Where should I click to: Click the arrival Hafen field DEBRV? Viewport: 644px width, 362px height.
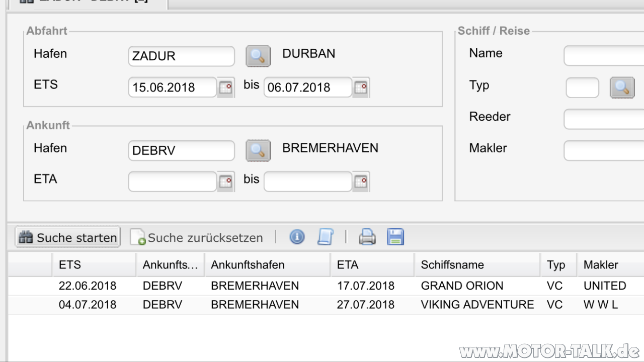point(181,150)
